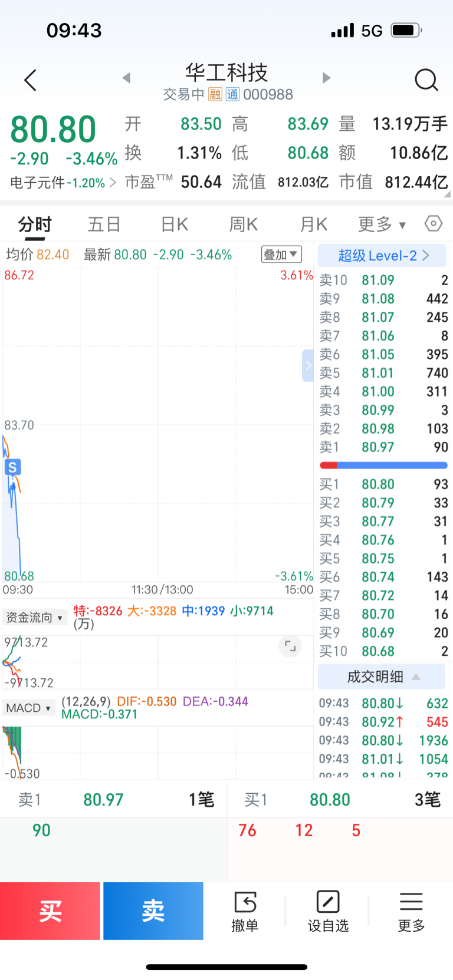Viewport: 453px width, 980px height.
Task: Tap the 卖1 queue order of 90
Action: pos(41,830)
